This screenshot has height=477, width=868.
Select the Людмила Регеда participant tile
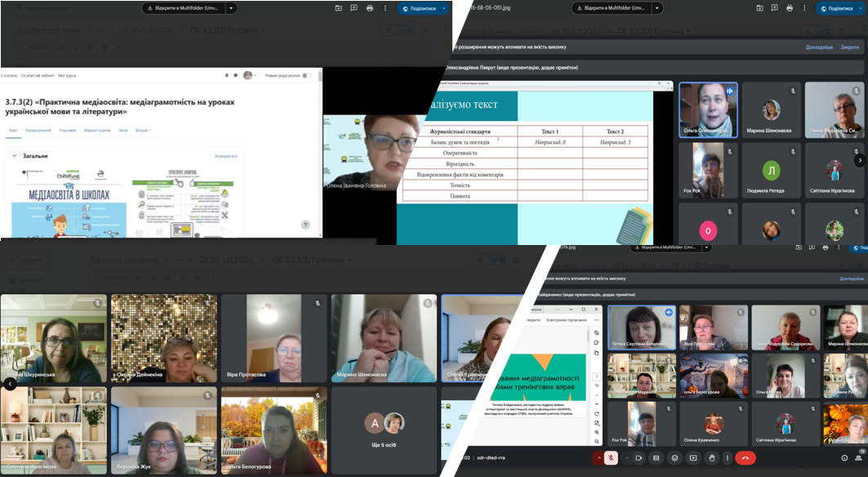[x=771, y=170]
